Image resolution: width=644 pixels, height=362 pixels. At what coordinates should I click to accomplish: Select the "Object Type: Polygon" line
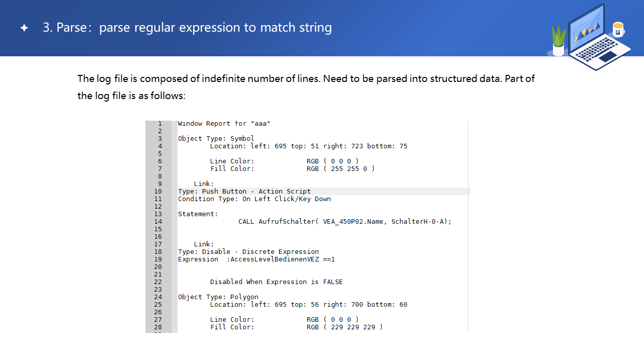(x=218, y=297)
